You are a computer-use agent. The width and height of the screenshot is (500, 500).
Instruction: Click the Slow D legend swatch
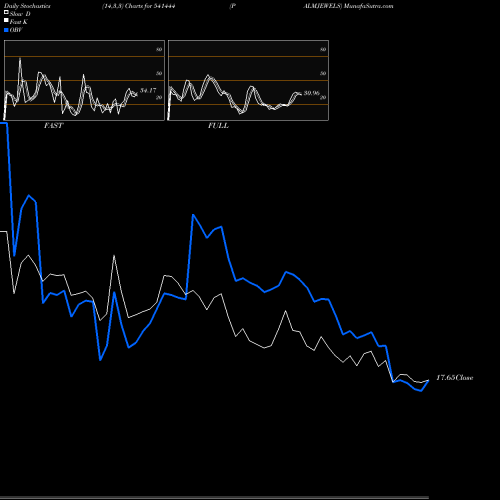(6, 12)
